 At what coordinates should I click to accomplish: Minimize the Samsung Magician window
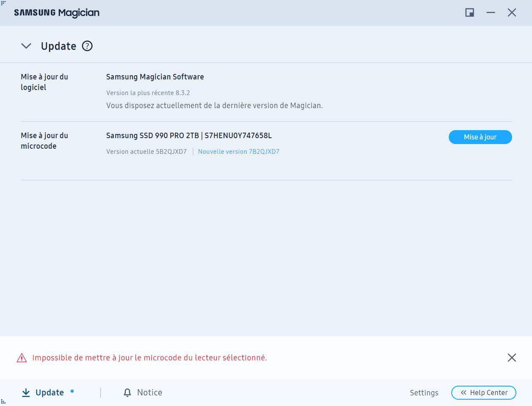click(491, 13)
